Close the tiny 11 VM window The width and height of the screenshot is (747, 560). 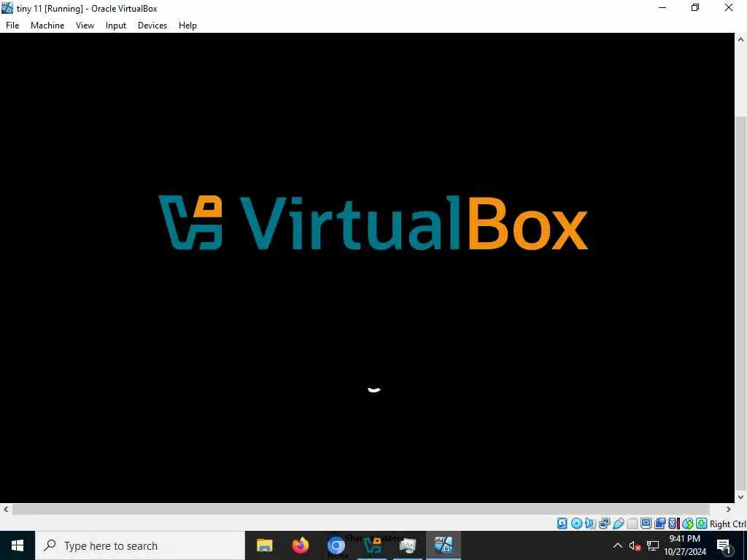click(x=729, y=7)
